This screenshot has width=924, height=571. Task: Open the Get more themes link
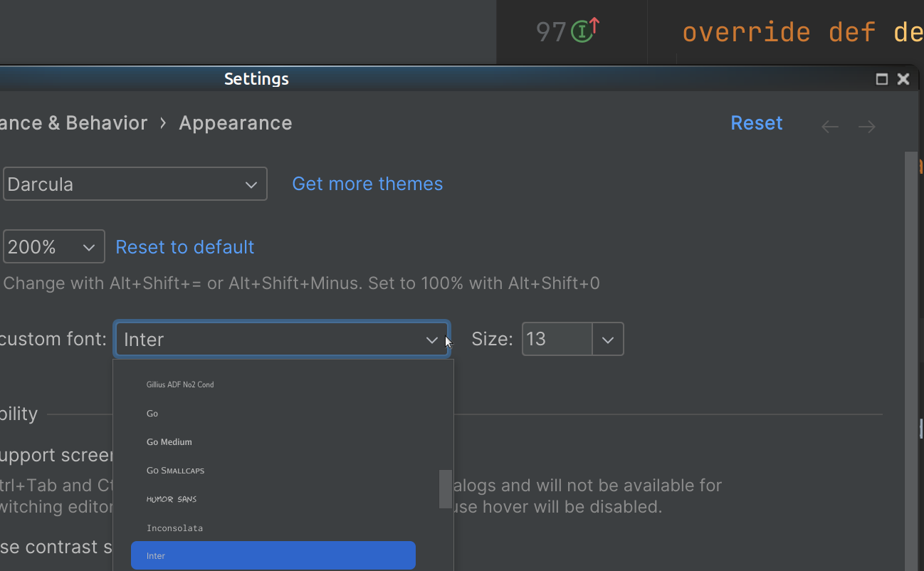[367, 184]
